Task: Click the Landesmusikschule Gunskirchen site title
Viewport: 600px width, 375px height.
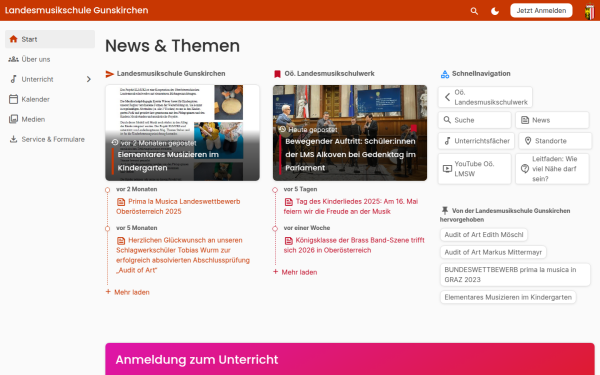Action: tap(77, 10)
